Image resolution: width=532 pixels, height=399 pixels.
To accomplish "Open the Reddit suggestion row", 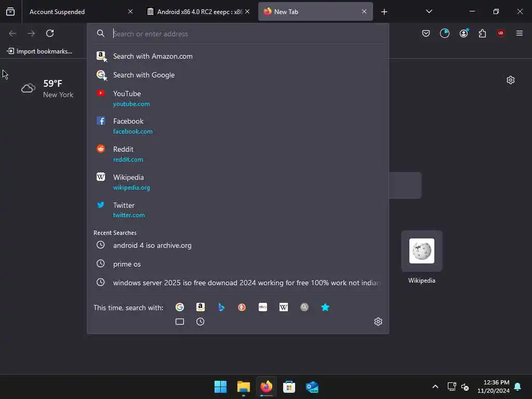I will coord(237,154).
